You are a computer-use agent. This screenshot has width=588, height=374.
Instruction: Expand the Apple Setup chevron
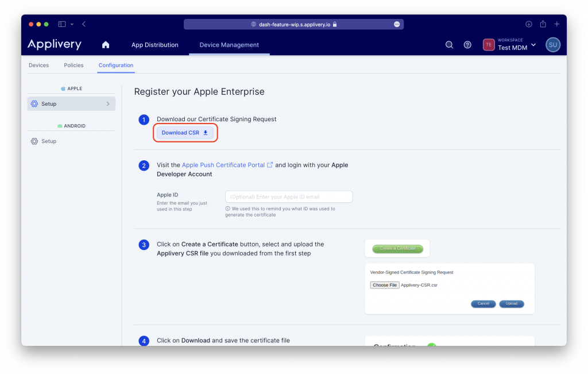108,104
